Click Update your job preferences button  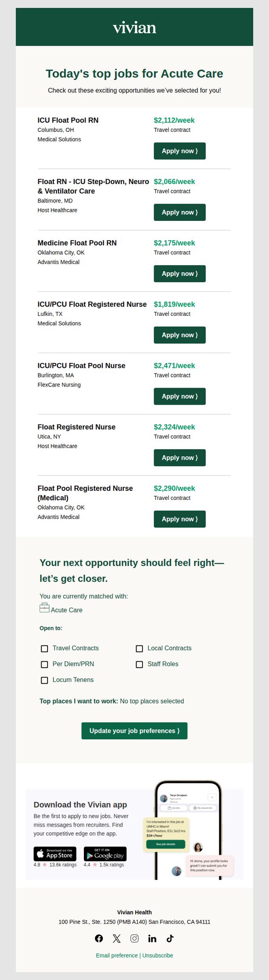(134, 731)
